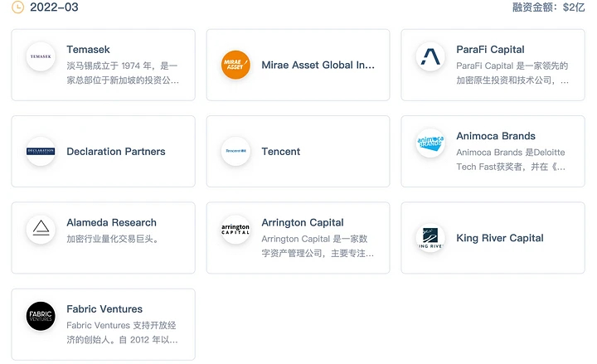Click the Alameda Research triangle logo
The image size is (597, 364).
tap(41, 230)
